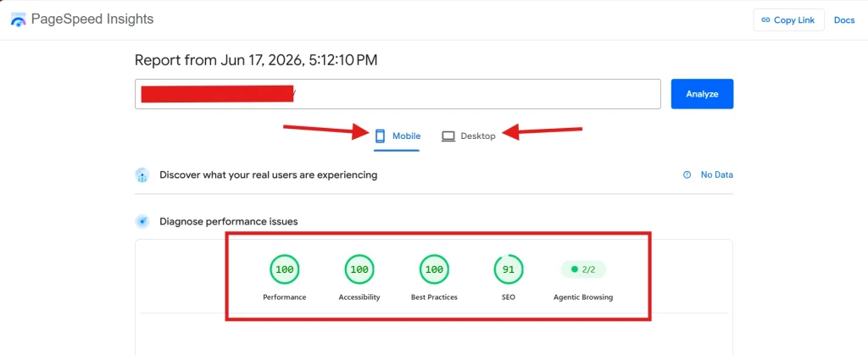The height and width of the screenshot is (355, 868).
Task: Click the real users experience icon
Action: tap(142, 175)
